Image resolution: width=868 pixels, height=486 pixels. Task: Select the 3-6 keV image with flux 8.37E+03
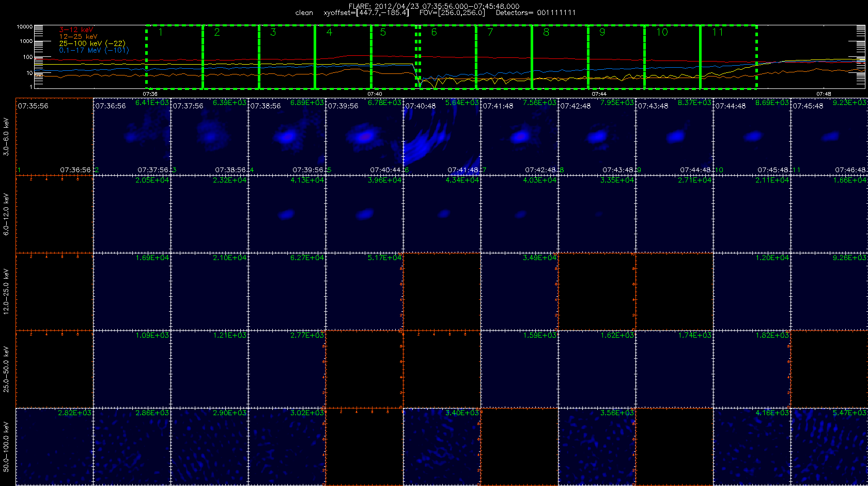click(674, 136)
